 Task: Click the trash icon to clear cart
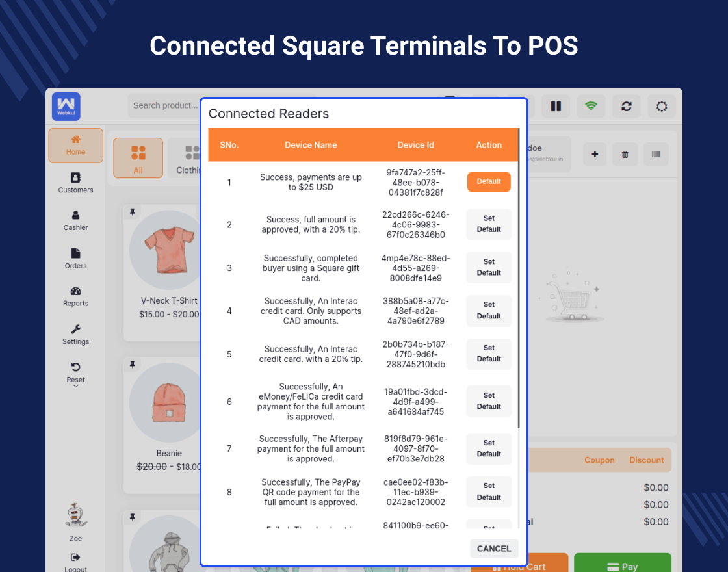pos(625,154)
